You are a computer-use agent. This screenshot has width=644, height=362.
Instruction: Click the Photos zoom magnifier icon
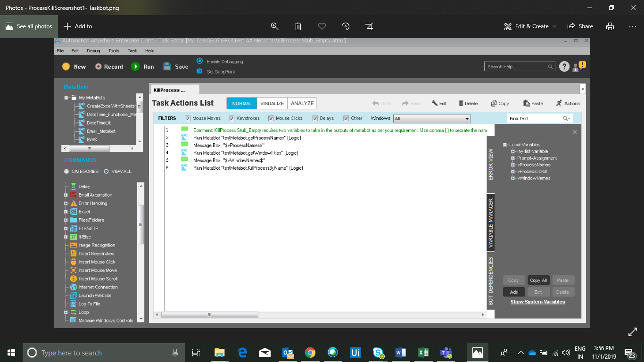tap(274, 26)
